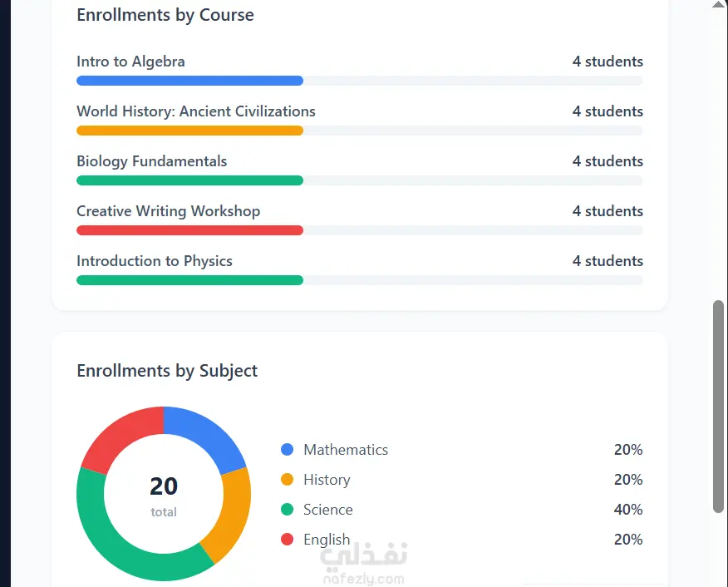Select the Creative Writing Workshop label
This screenshot has width=728, height=587.
pos(168,211)
